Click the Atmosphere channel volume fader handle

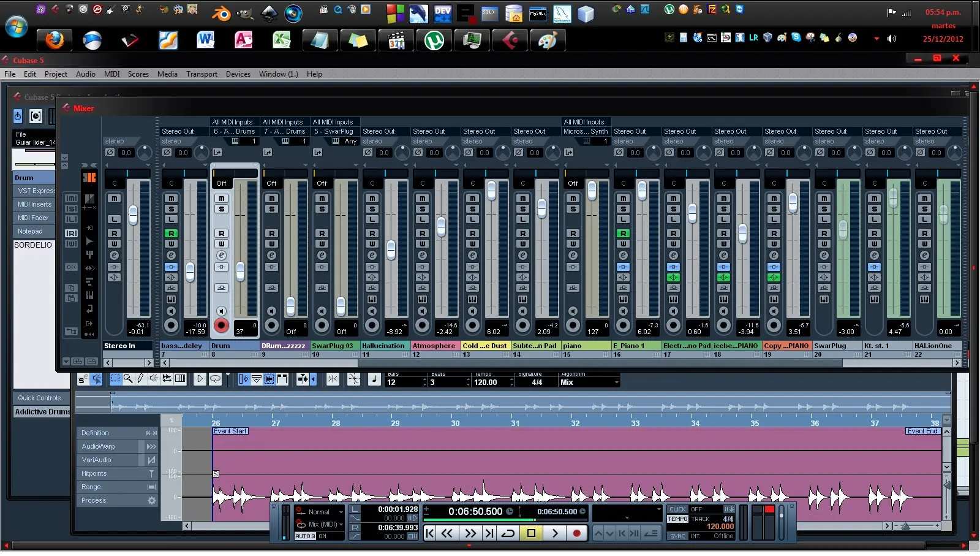[x=441, y=227]
